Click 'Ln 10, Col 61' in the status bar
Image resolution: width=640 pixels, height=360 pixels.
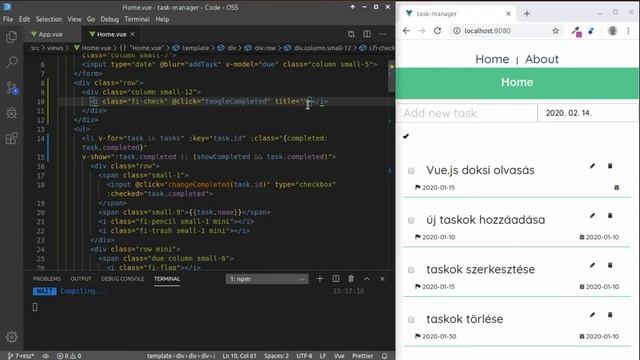coord(239,356)
